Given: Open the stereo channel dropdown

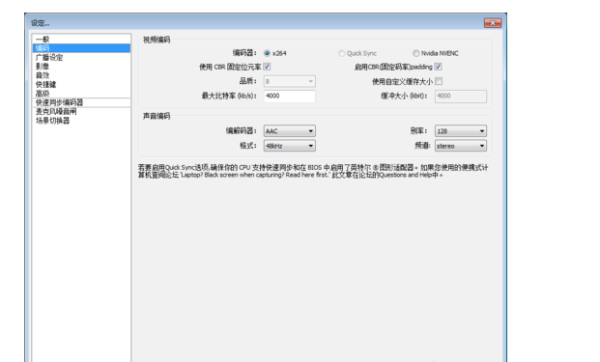Looking at the screenshot, I should [461, 146].
